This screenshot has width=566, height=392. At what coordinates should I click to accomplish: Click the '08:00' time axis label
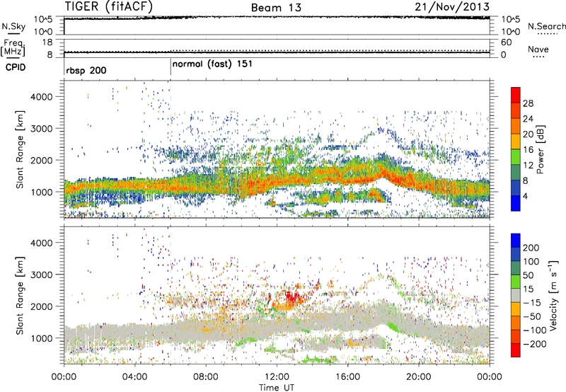click(x=206, y=377)
